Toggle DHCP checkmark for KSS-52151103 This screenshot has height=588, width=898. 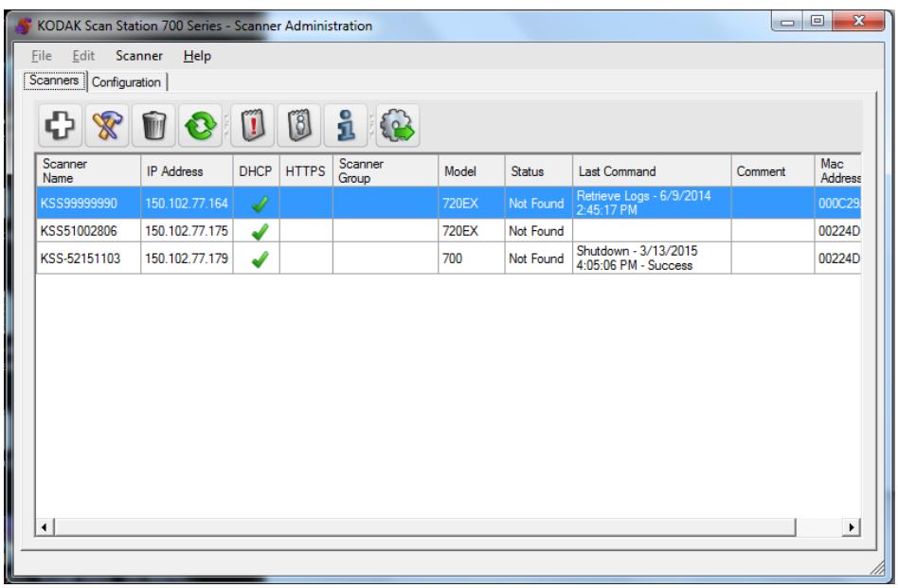point(260,258)
